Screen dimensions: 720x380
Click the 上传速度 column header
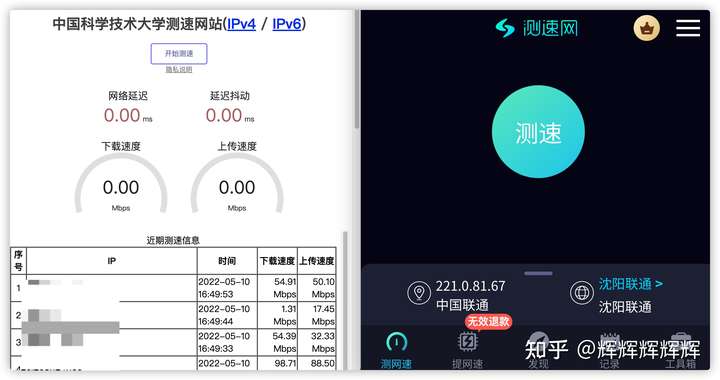pos(317,261)
